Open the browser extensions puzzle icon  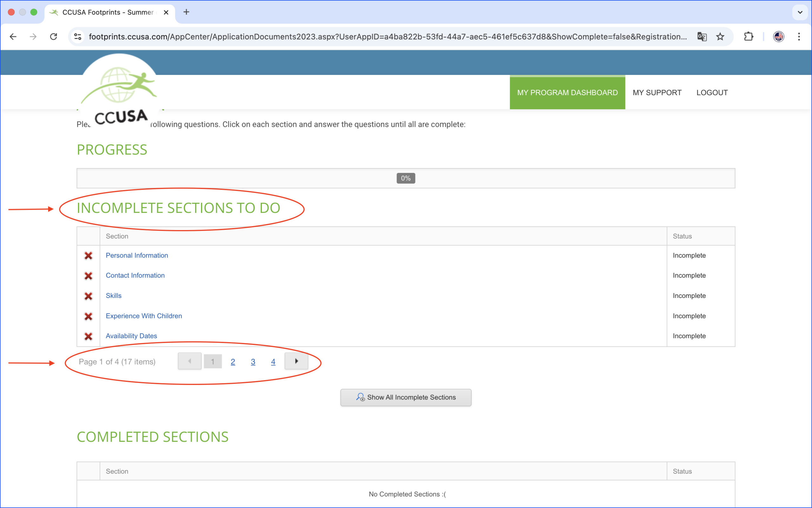[x=749, y=36]
